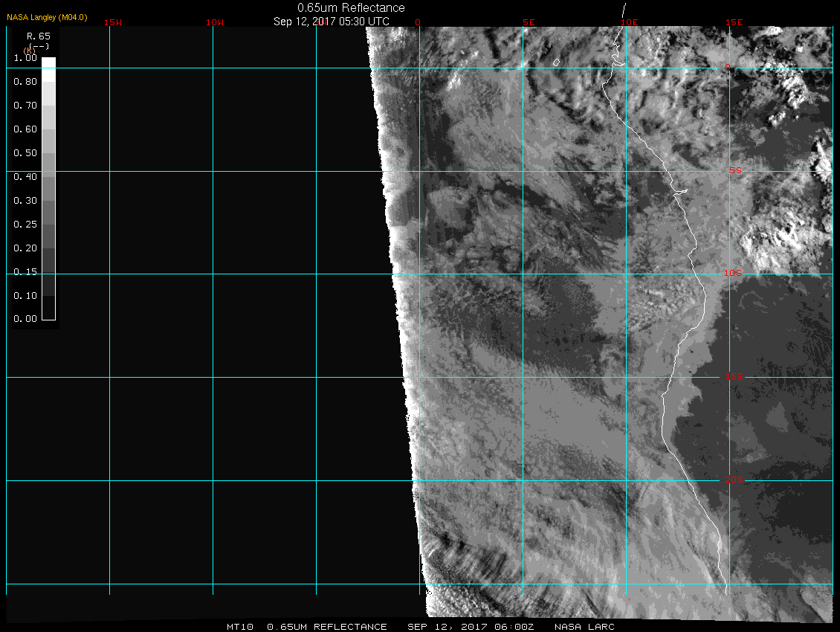Viewport: 840px width, 632px height.
Task: Click the '10E' longitude label
Action: (x=630, y=22)
